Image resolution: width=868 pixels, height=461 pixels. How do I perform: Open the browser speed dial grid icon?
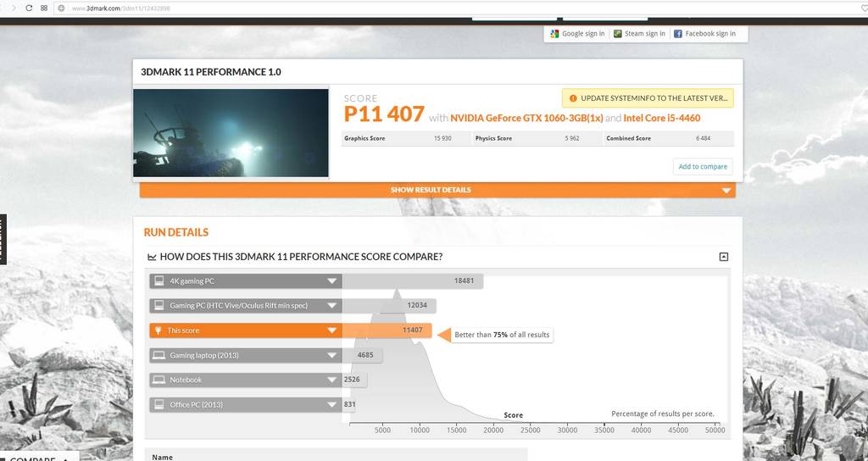(x=44, y=8)
